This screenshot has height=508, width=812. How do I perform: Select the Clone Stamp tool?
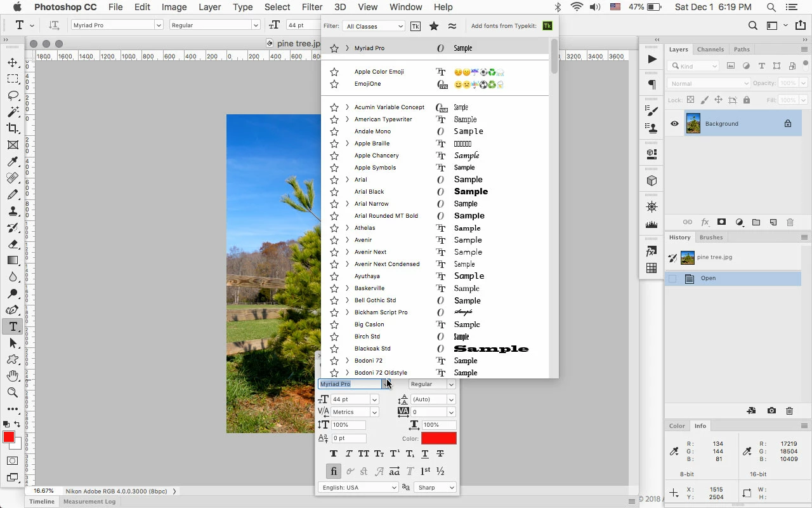click(x=13, y=211)
